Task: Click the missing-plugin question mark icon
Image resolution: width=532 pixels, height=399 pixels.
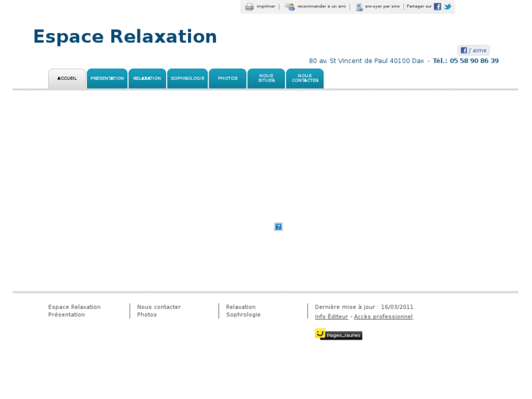Action: coord(278,226)
